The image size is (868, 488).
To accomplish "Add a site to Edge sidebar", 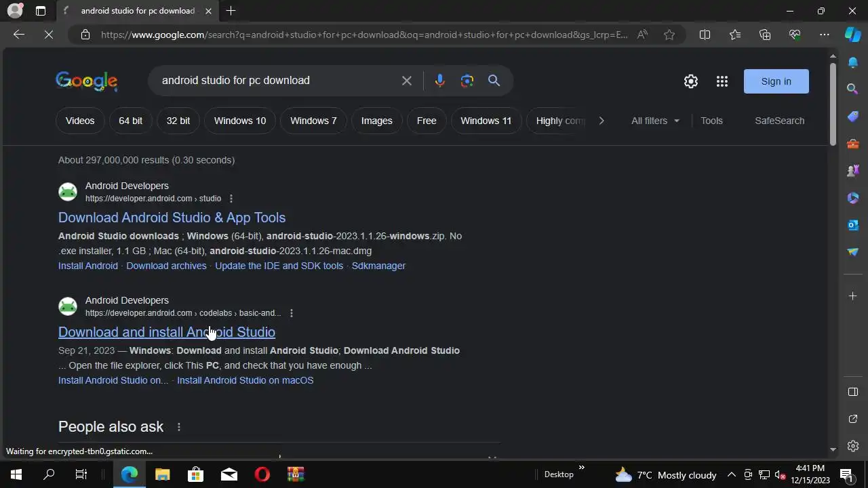I will pos(853,296).
